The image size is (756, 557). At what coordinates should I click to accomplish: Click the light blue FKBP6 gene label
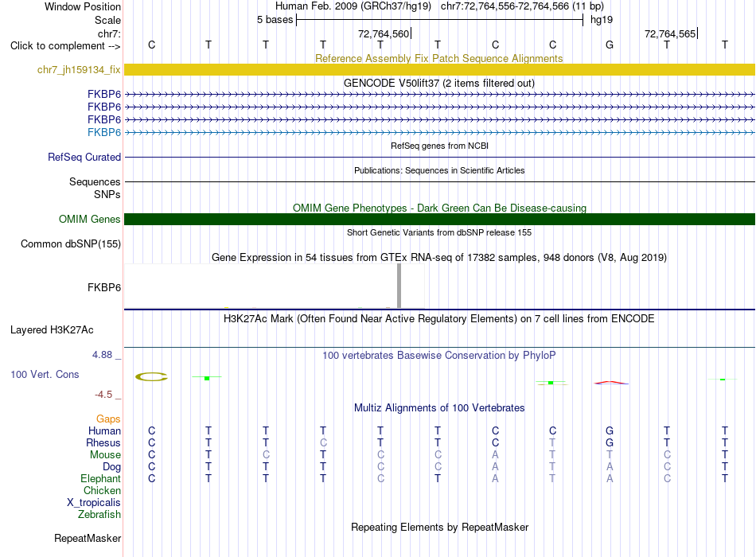tap(104, 132)
